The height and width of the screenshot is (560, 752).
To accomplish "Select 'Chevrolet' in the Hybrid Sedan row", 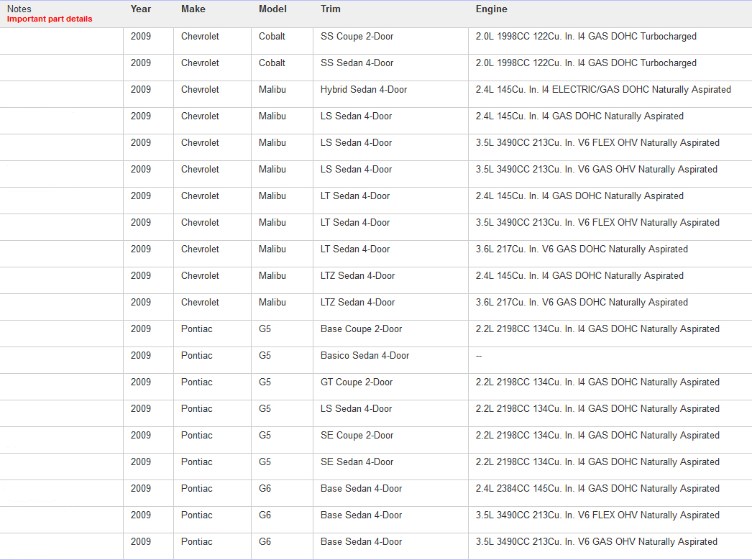I will tap(200, 90).
